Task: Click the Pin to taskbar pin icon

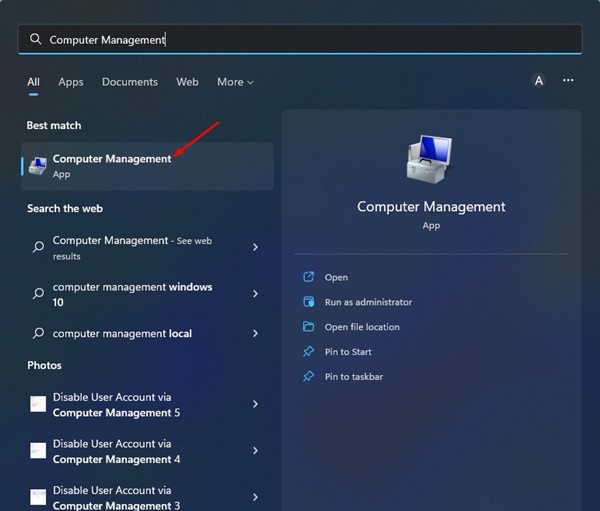Action: pyautogui.click(x=309, y=377)
